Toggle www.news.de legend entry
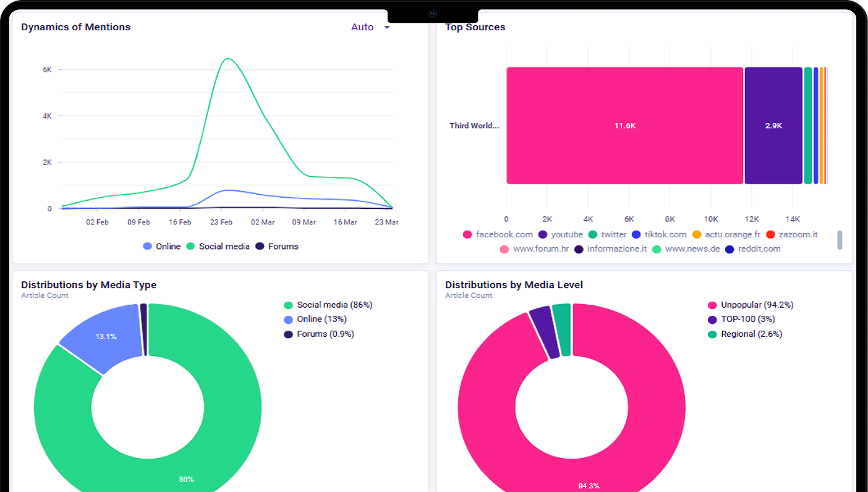The image size is (868, 492). [686, 248]
